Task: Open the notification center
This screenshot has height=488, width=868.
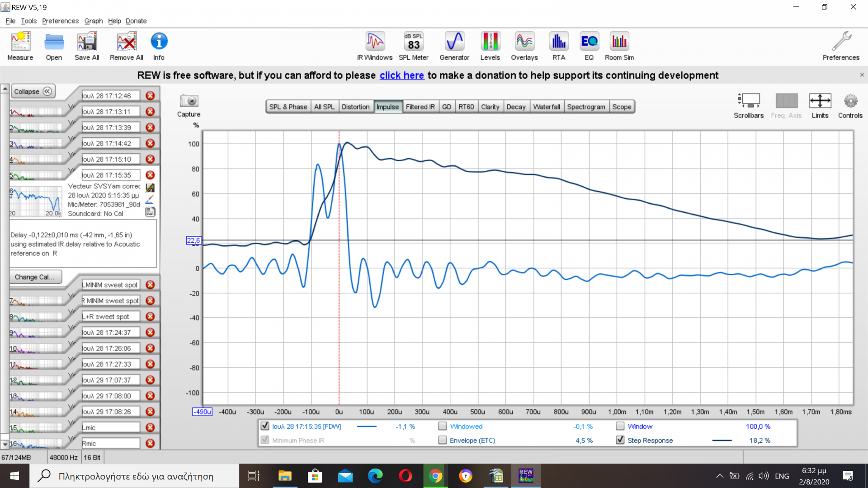Action: (848, 476)
